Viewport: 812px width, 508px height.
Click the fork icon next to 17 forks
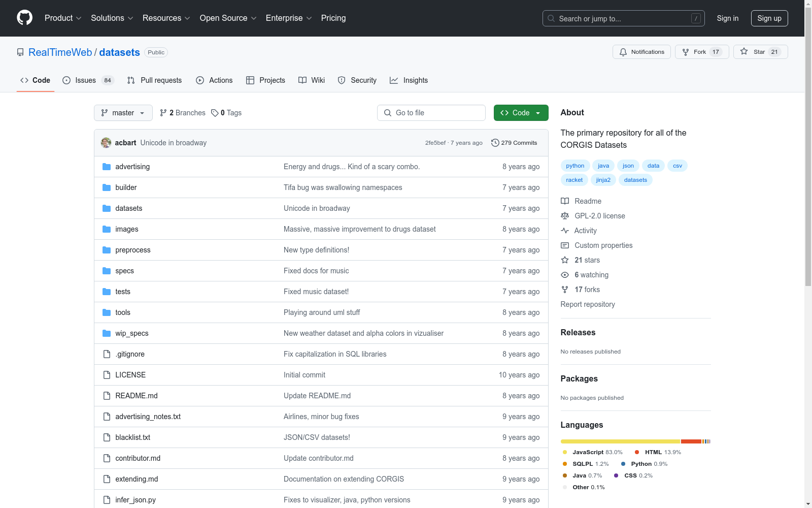[565, 290]
